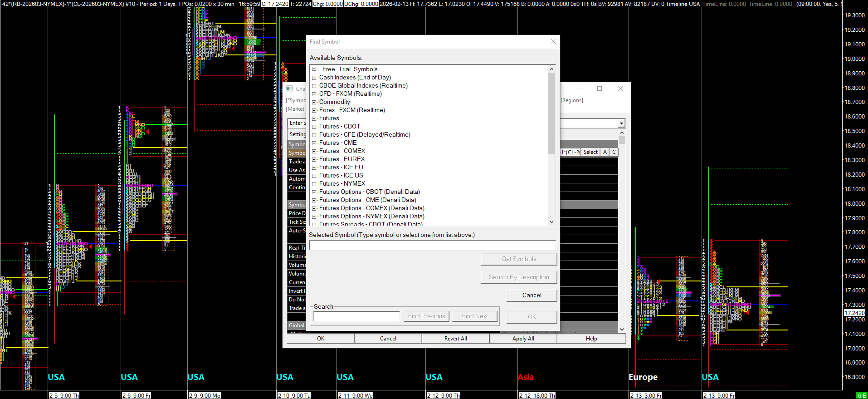Image resolution: width=868 pixels, height=399 pixels.
Task: Select Futures Options - CME (Denali Data)
Action: (368, 200)
